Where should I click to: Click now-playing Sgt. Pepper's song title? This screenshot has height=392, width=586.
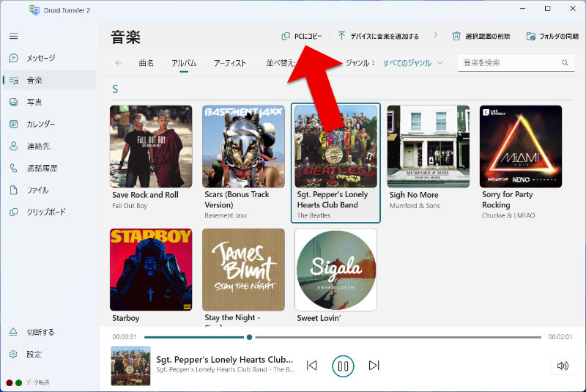pos(224,360)
